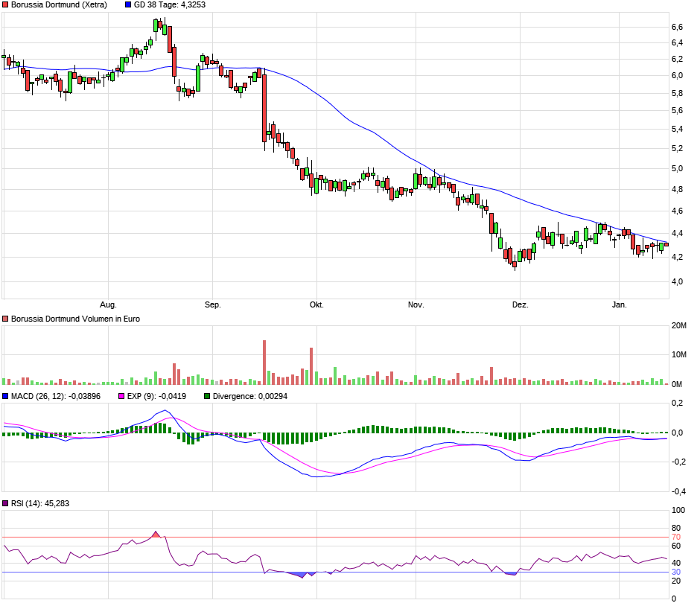Viewport: 700px width, 606px height.
Task: Click the purple RSI (14) legend square
Action: pyautogui.click(x=6, y=504)
